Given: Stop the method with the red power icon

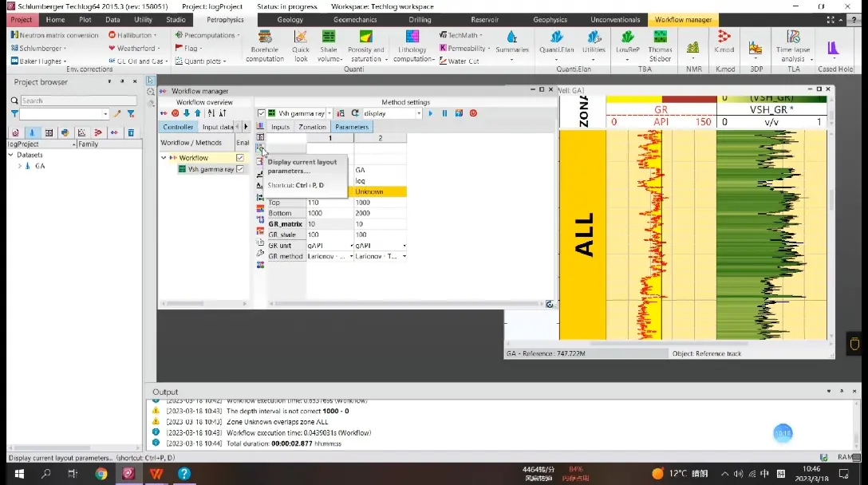Looking at the screenshot, I should point(473,113).
